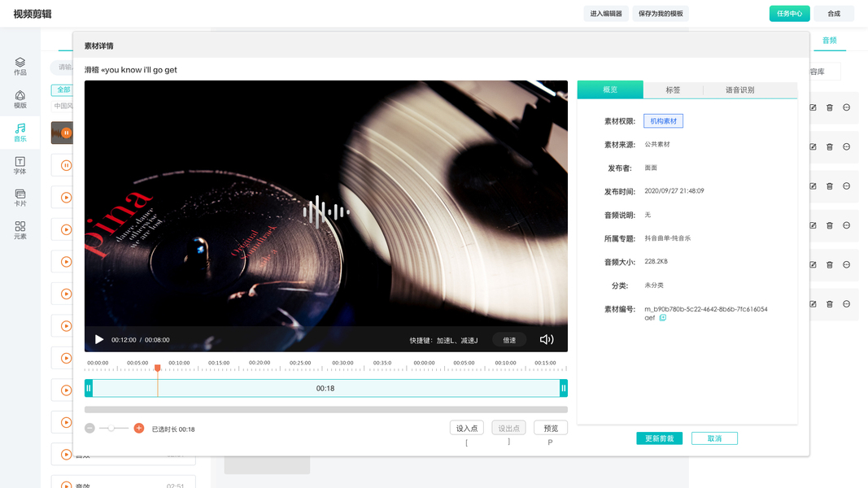Select the 全部 all filter tag
This screenshot has height=488, width=868.
(63, 89)
